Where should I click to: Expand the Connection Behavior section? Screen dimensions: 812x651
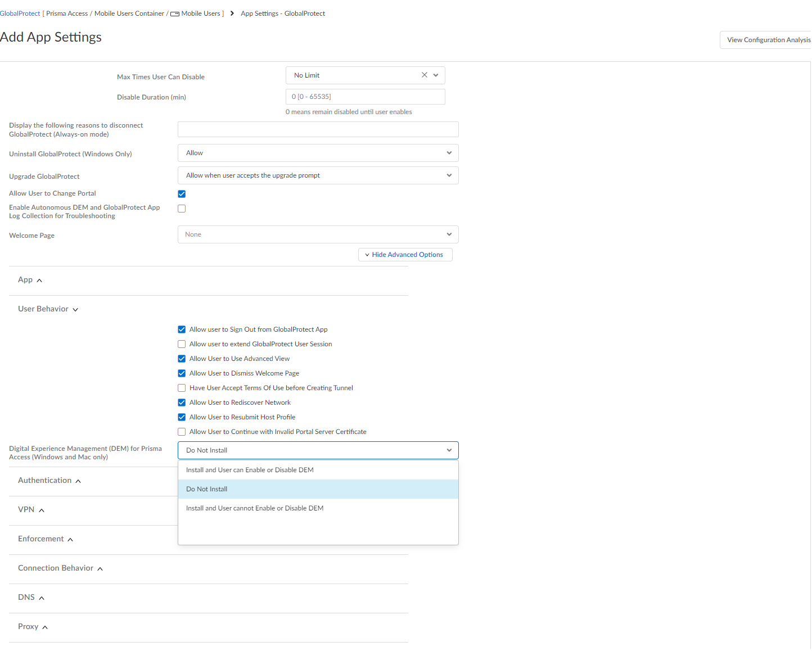point(100,569)
